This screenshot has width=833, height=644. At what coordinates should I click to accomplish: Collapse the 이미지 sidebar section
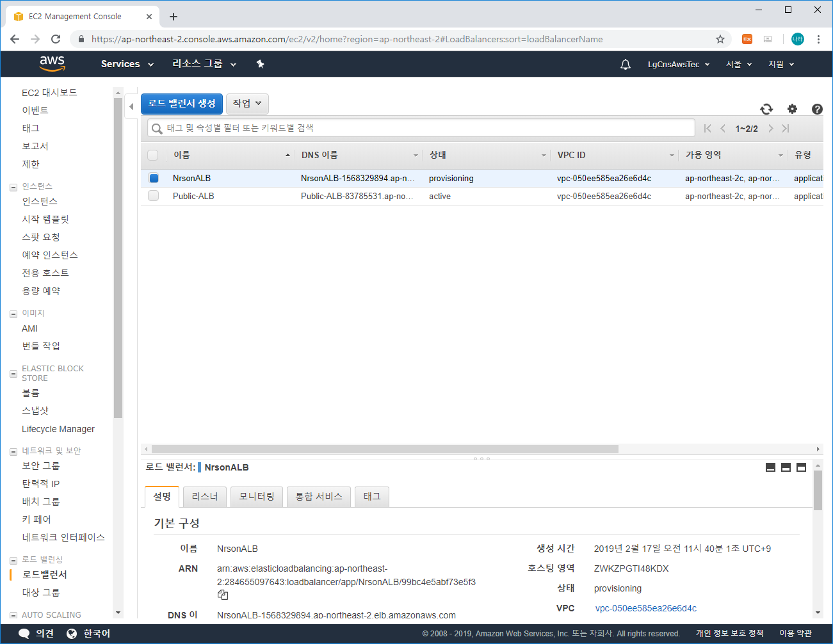(x=13, y=314)
